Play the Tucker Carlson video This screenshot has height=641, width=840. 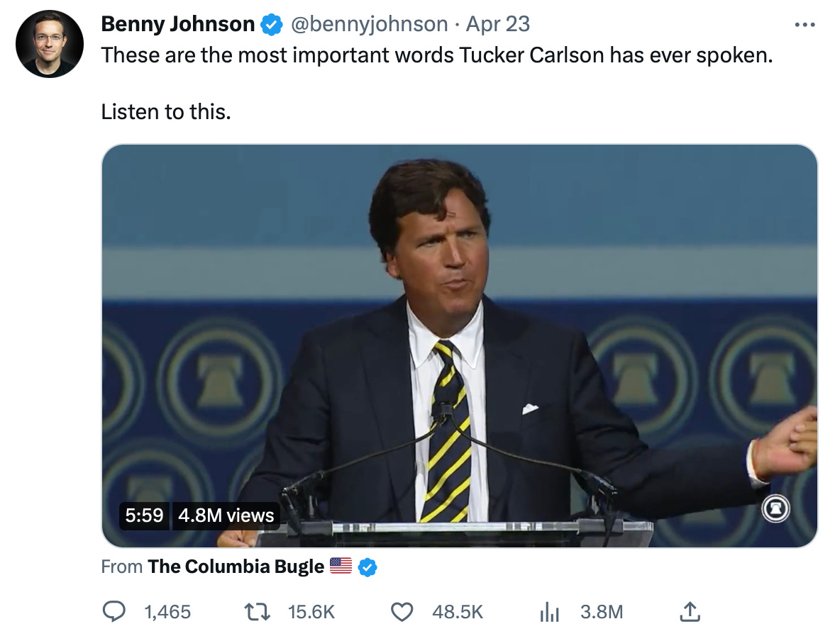pyautogui.click(x=459, y=345)
